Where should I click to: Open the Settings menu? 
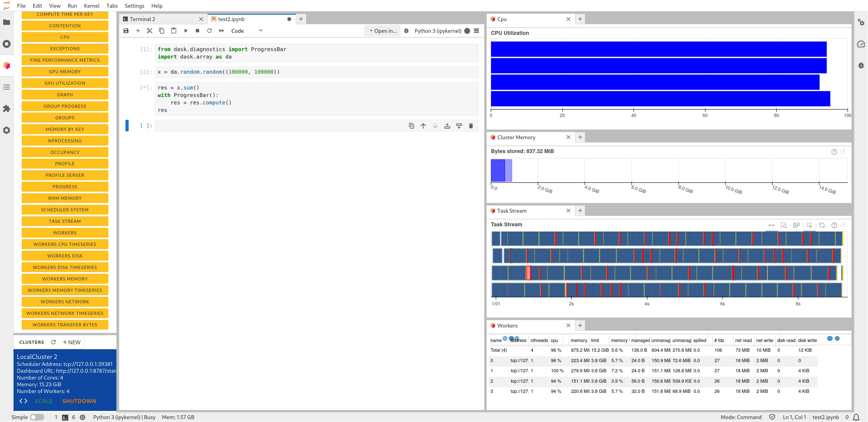click(x=134, y=6)
